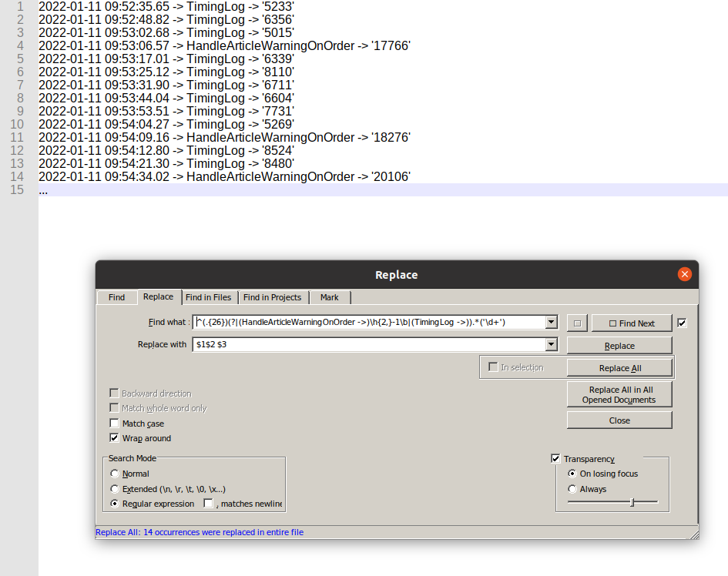Click the Replace All button

(x=619, y=368)
